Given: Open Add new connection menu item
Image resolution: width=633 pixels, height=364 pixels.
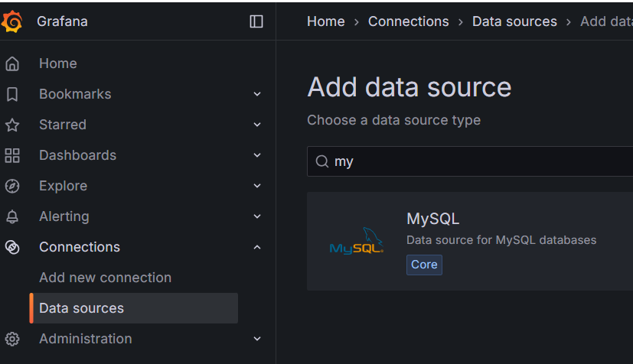Looking at the screenshot, I should tap(105, 278).
